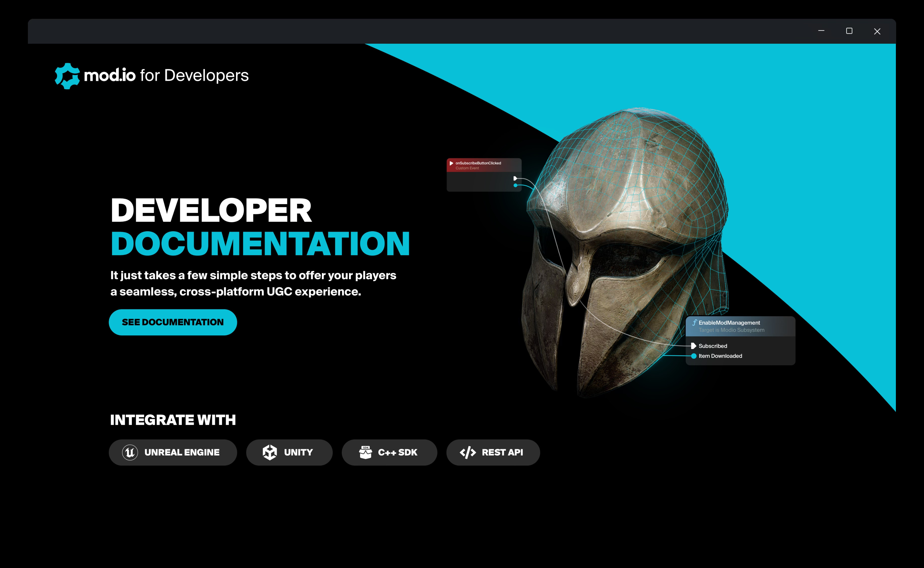Click the Unreal Engine logo icon
This screenshot has width=924, height=568.
tap(130, 452)
